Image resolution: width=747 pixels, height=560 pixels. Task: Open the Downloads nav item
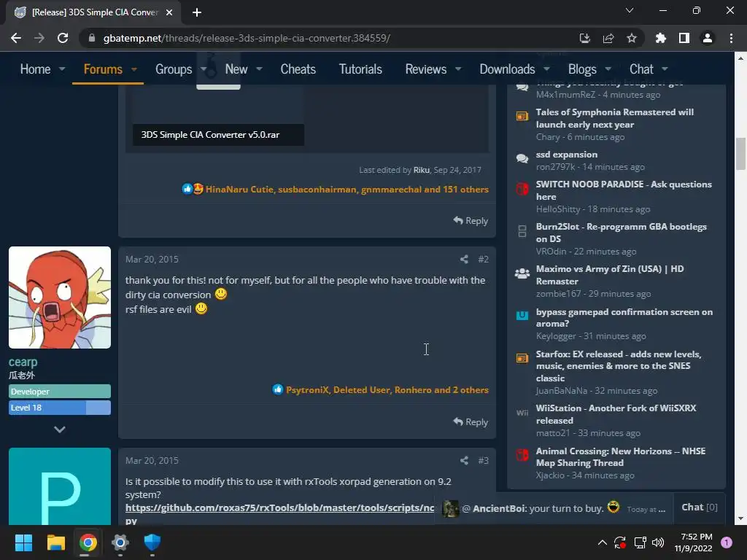coord(508,69)
